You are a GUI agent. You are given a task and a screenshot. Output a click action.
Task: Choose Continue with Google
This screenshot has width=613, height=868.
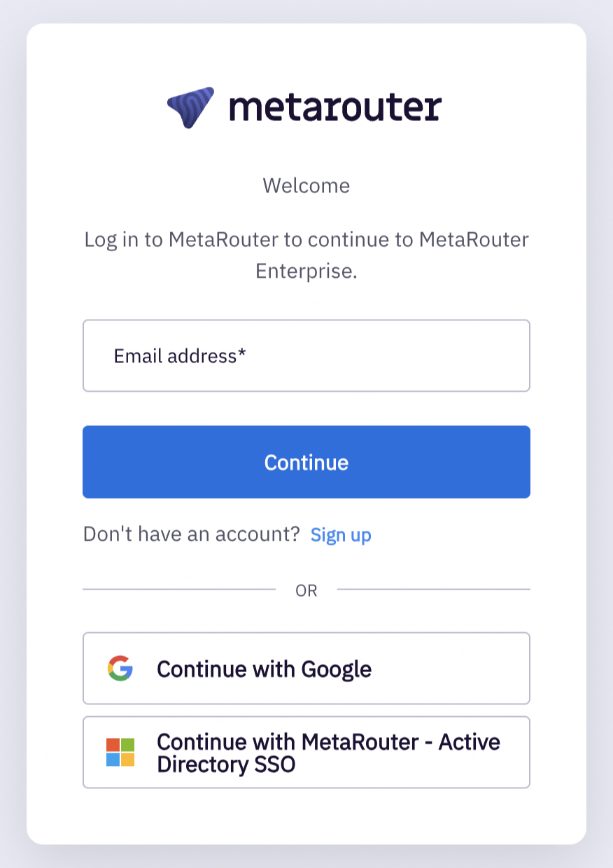point(306,669)
